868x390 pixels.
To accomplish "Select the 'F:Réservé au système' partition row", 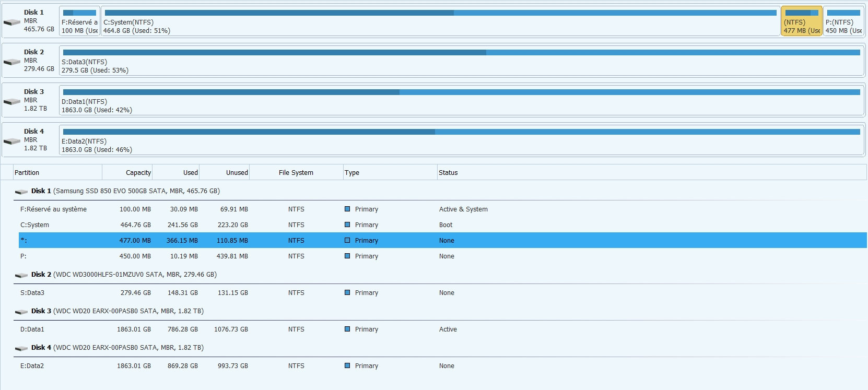I will (x=443, y=209).
